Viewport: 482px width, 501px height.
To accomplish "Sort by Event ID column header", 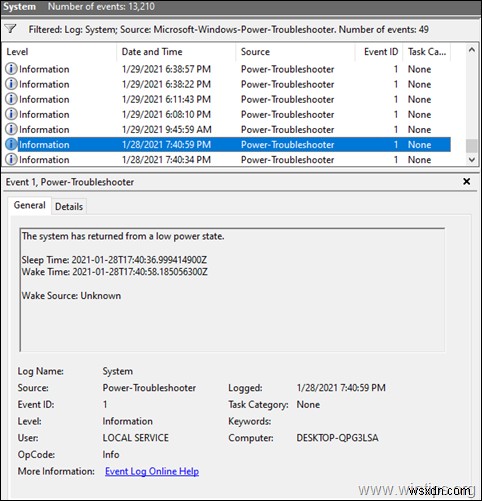I will pyautogui.click(x=379, y=52).
